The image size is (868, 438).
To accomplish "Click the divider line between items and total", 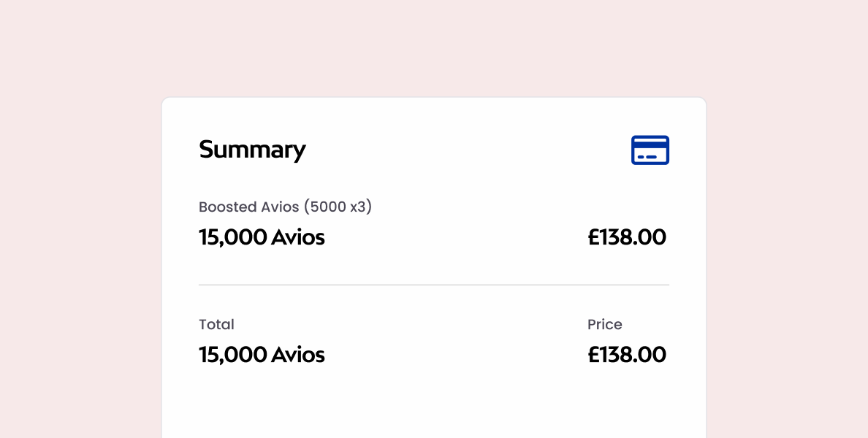I will [433, 284].
